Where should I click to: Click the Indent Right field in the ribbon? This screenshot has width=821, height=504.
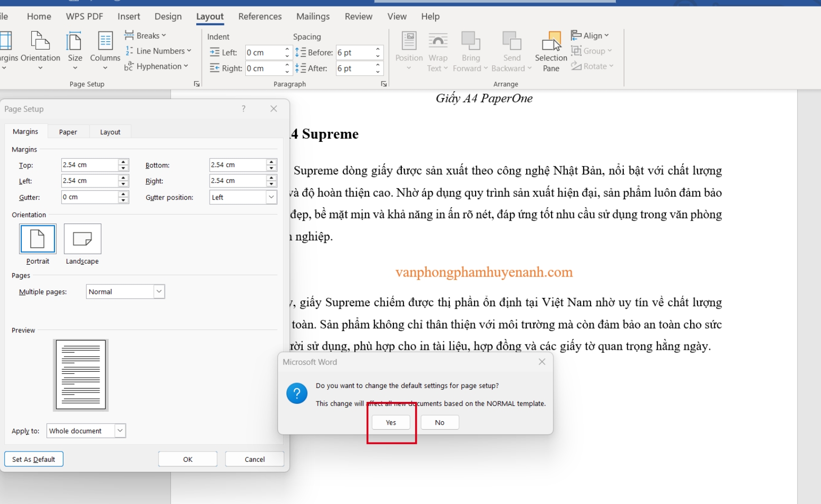(264, 68)
